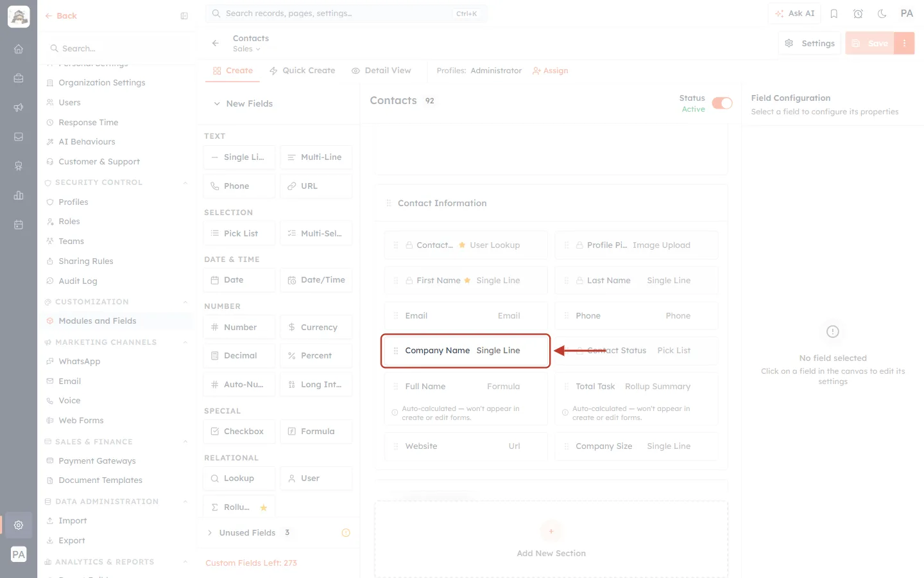Image resolution: width=924 pixels, height=578 pixels.
Task: Switch to the Quick Create tab
Action: (302, 71)
